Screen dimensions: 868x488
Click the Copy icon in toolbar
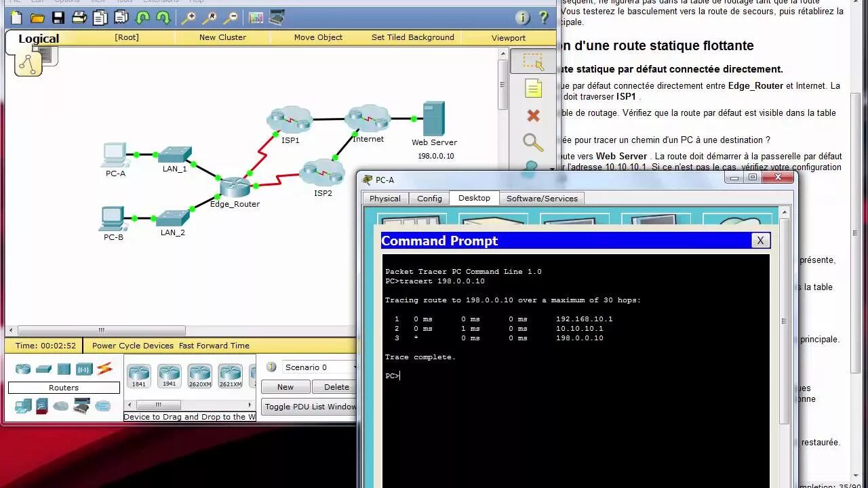pos(100,18)
